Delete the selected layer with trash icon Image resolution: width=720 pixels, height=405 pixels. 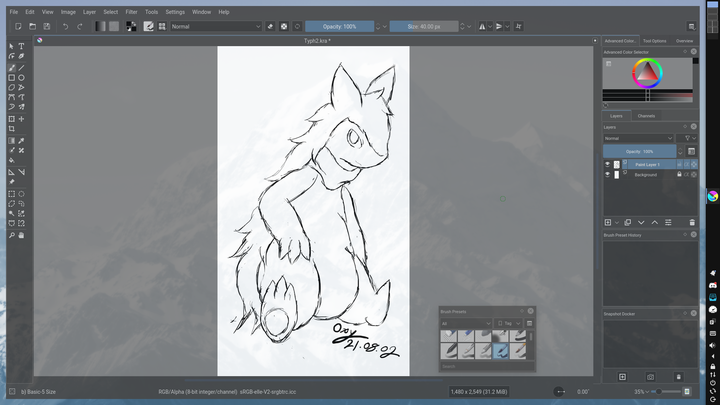[x=692, y=223]
